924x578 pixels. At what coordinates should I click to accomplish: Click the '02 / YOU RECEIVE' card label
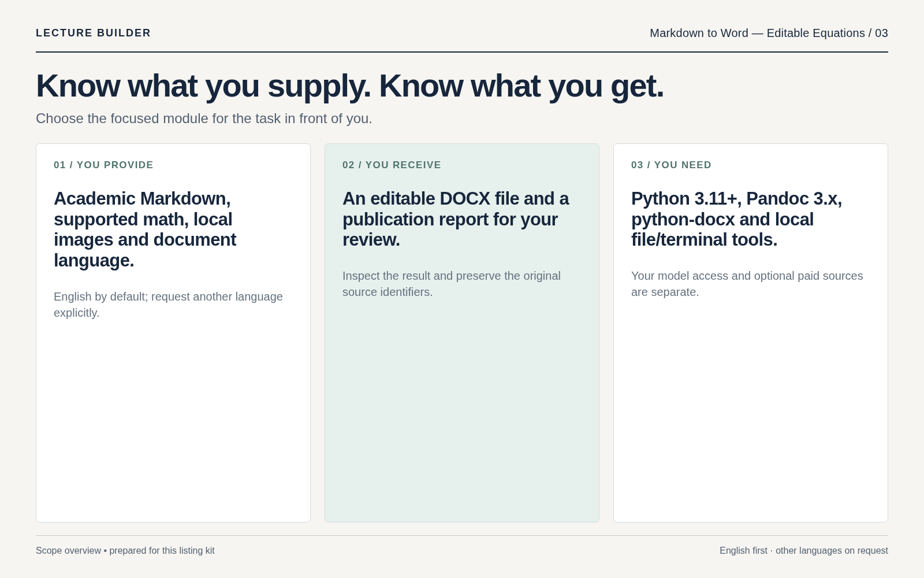pos(392,165)
